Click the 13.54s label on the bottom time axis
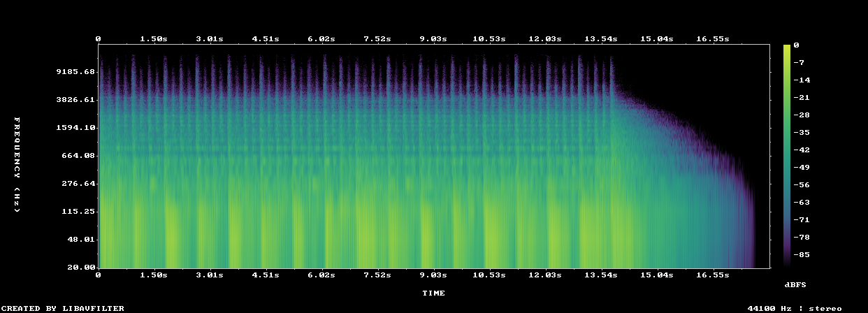The height and width of the screenshot is (313, 868). [601, 275]
